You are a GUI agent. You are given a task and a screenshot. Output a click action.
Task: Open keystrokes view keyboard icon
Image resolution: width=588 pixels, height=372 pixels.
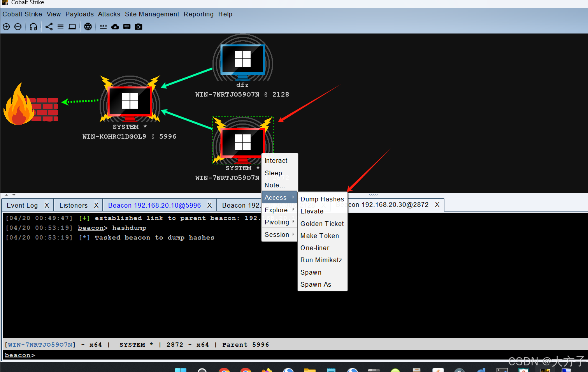click(x=127, y=26)
